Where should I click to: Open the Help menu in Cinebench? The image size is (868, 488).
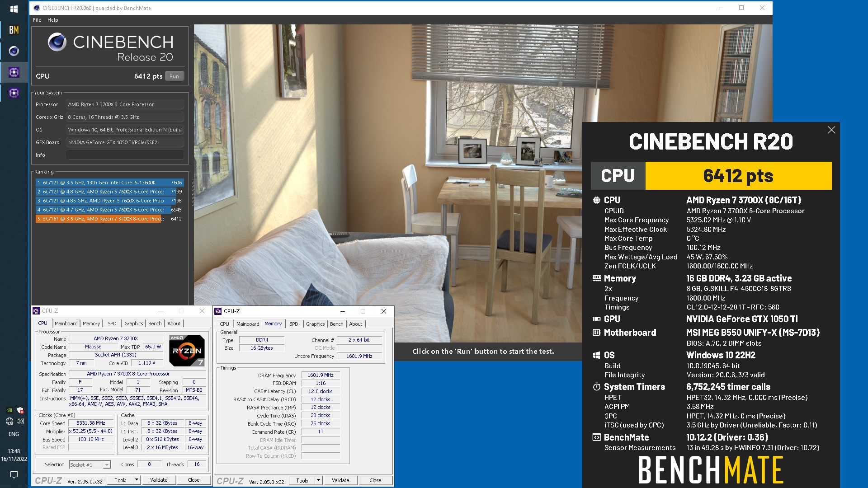coord(53,20)
